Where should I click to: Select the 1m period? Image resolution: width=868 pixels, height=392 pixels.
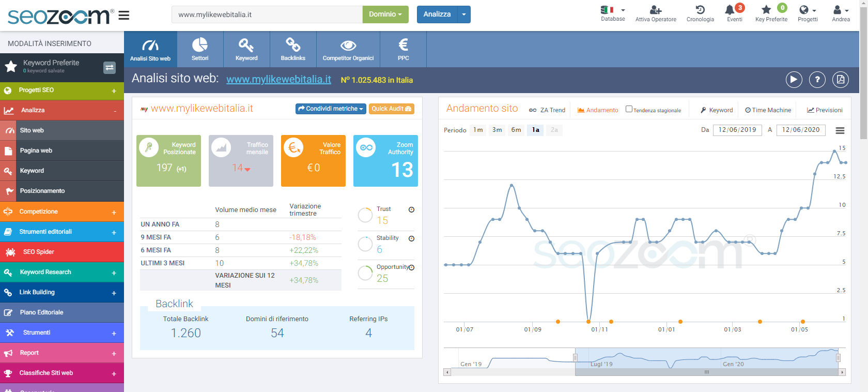(x=478, y=130)
